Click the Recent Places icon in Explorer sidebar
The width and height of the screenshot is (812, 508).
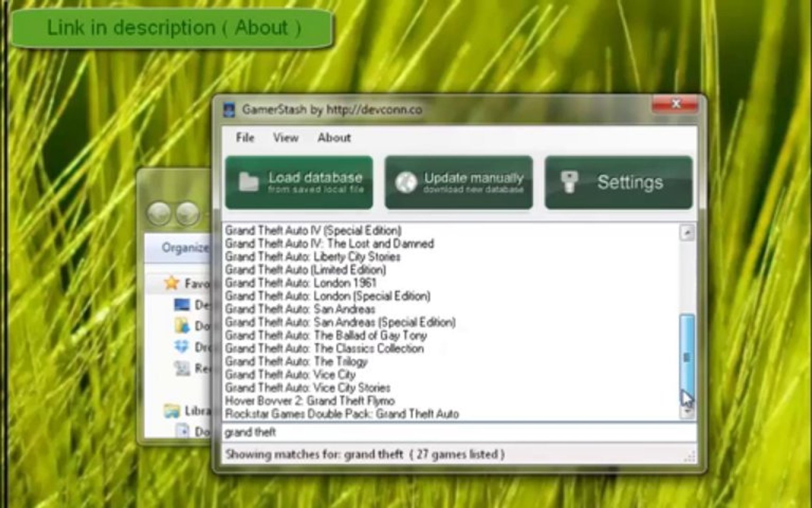[182, 368]
